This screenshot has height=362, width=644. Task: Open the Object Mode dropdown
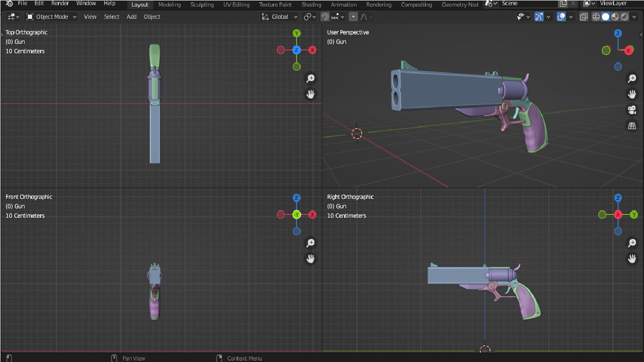tap(51, 17)
